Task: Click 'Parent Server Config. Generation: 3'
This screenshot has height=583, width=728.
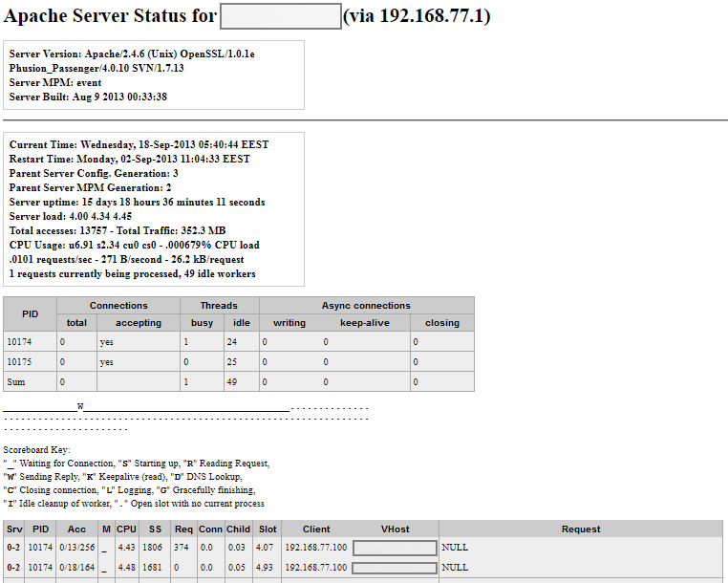Action: pyautogui.click(x=94, y=174)
